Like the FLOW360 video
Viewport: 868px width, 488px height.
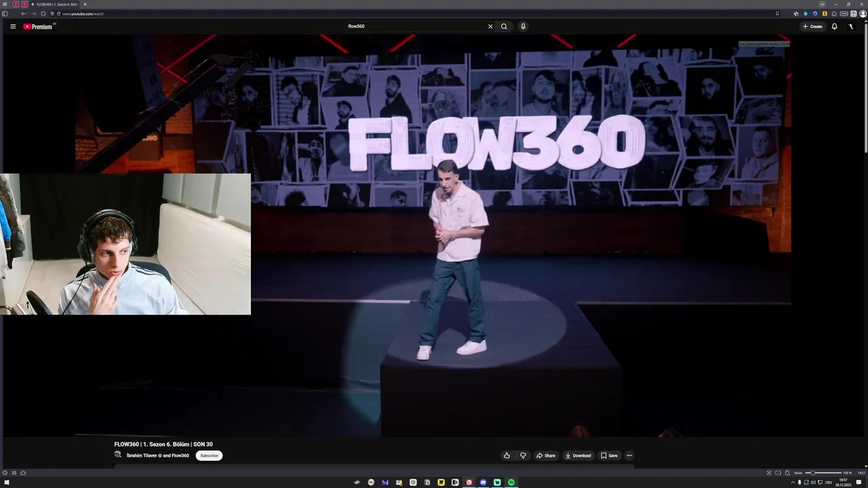pyautogui.click(x=507, y=455)
